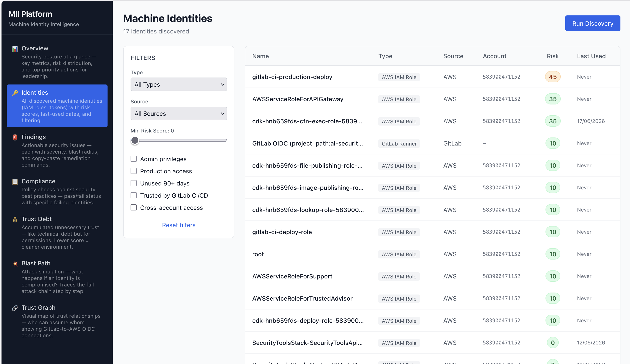This screenshot has height=364, width=630.
Task: Click the Trust Graph link icon
Action: click(15, 308)
